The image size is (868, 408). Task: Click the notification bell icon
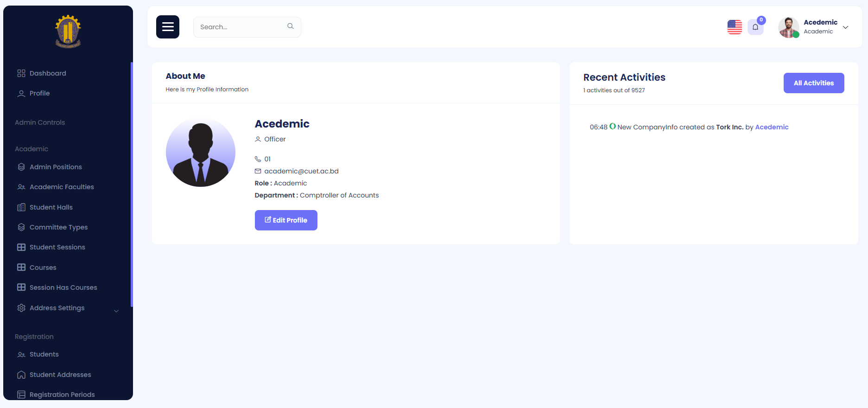click(x=755, y=27)
